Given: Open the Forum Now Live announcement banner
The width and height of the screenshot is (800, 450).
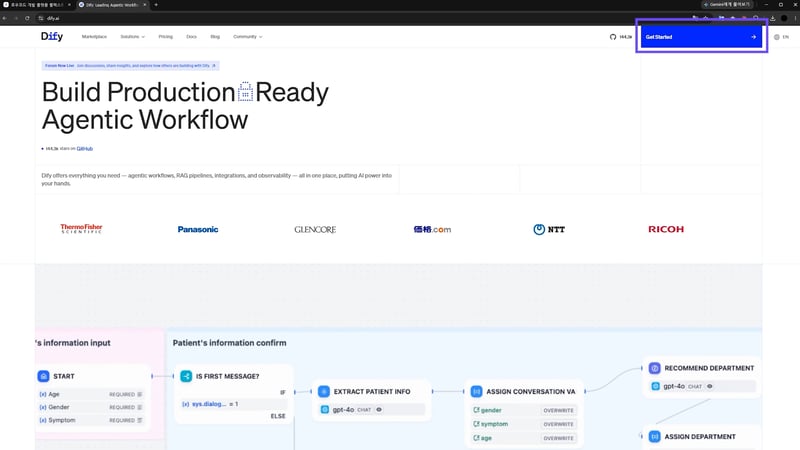Looking at the screenshot, I should tap(131, 66).
